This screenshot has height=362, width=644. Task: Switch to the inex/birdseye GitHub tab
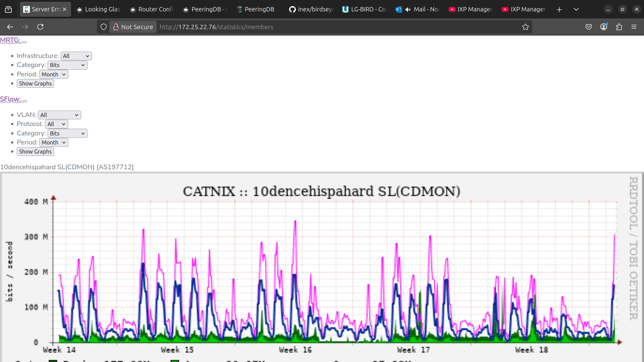click(312, 9)
